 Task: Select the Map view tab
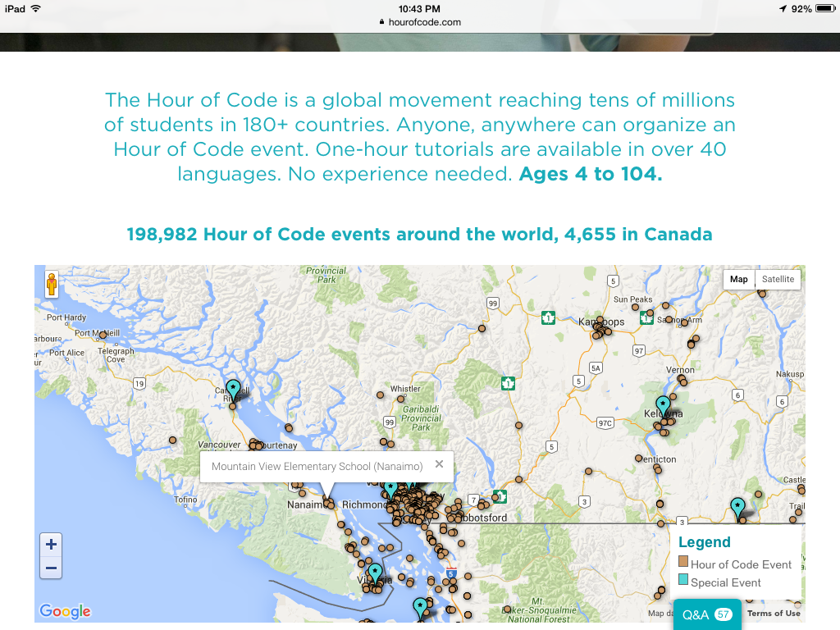click(x=739, y=279)
